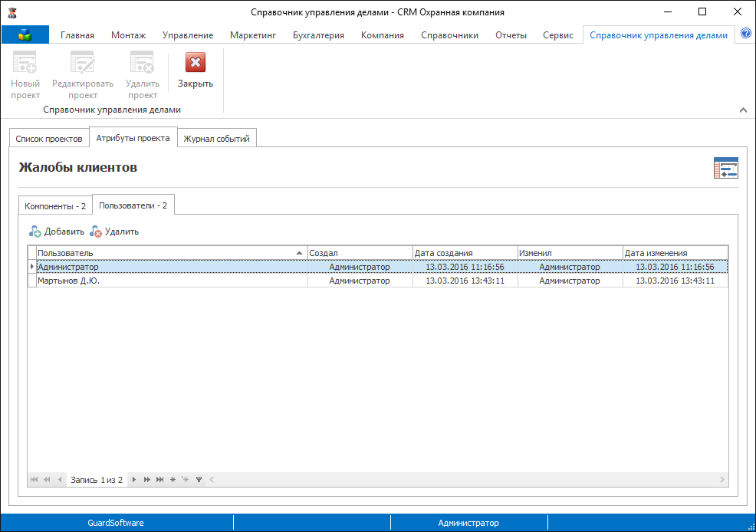Open the Компания ribbon tab
756x532 pixels.
(383, 35)
